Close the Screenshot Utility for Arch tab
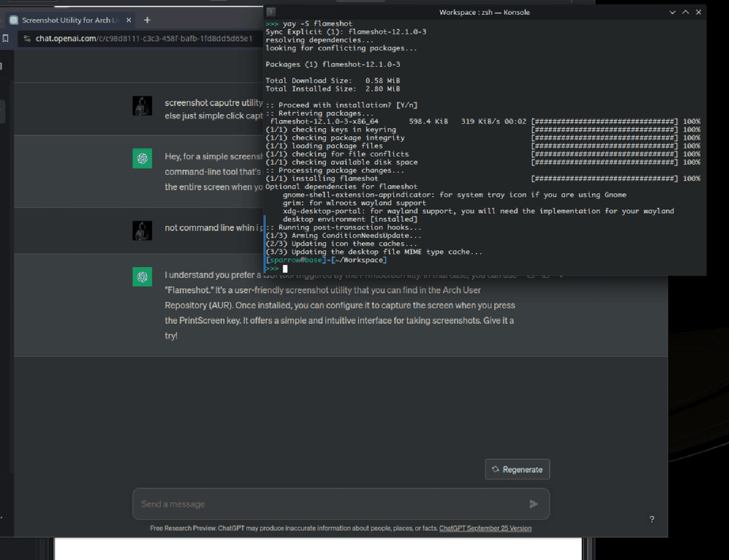 pos(126,20)
